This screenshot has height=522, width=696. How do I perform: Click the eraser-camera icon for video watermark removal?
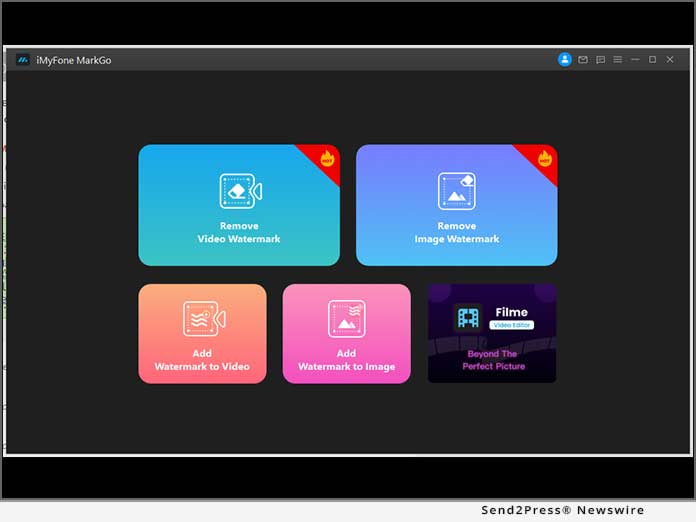point(239,190)
